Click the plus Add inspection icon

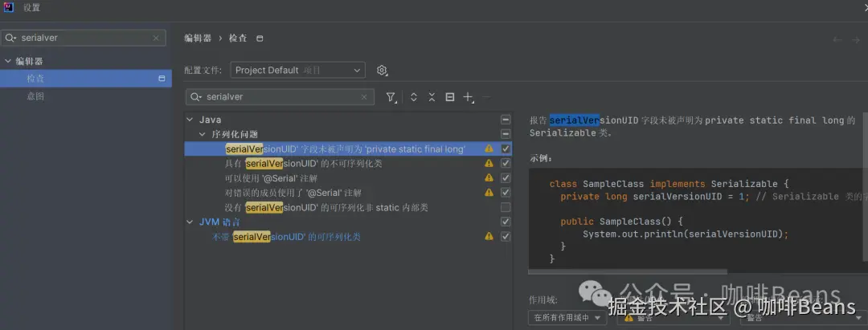click(469, 97)
